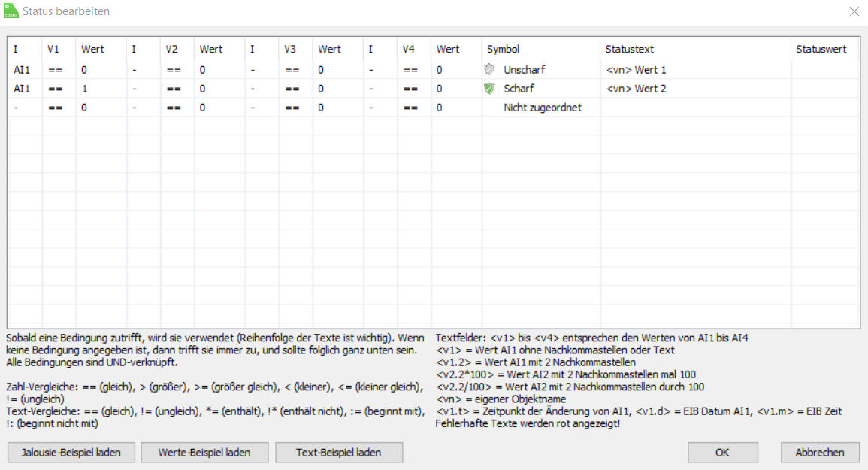Click the first Wert column header
This screenshot has width=868, height=470.
[101, 49]
